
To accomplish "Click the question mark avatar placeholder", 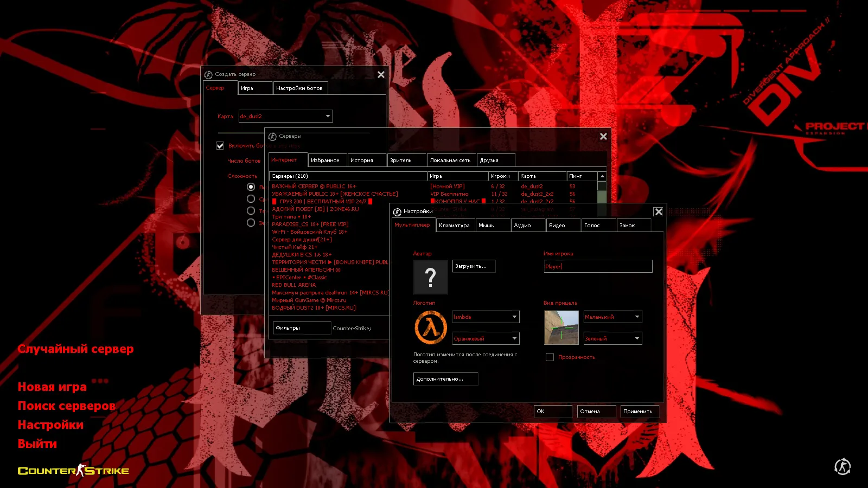I will click(x=430, y=277).
